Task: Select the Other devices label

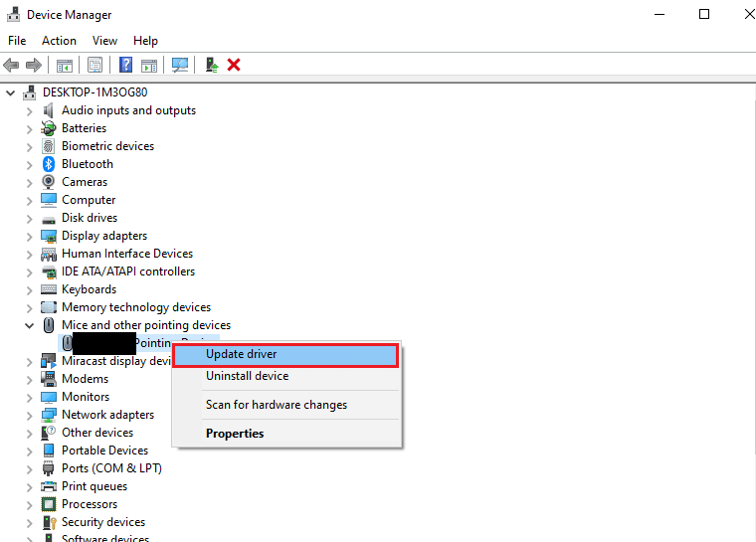Action: [x=97, y=433]
